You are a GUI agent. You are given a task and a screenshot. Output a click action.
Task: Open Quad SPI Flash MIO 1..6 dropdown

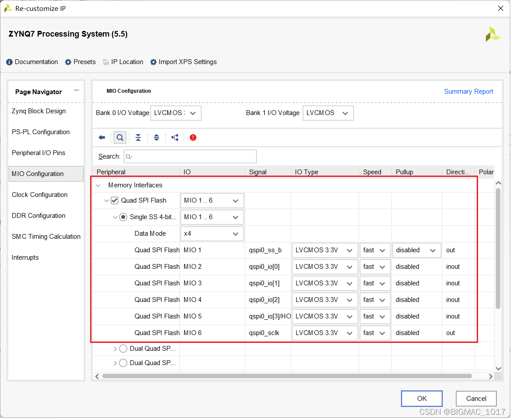[x=212, y=201]
